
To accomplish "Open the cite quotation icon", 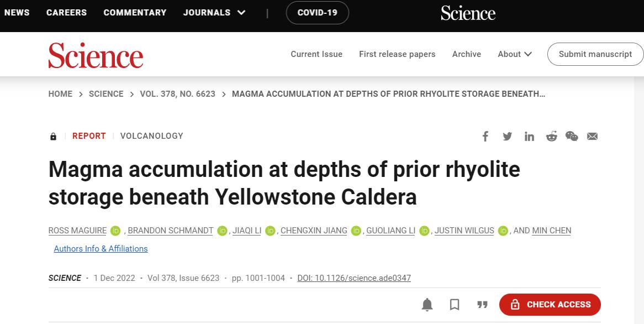I will 482,305.
